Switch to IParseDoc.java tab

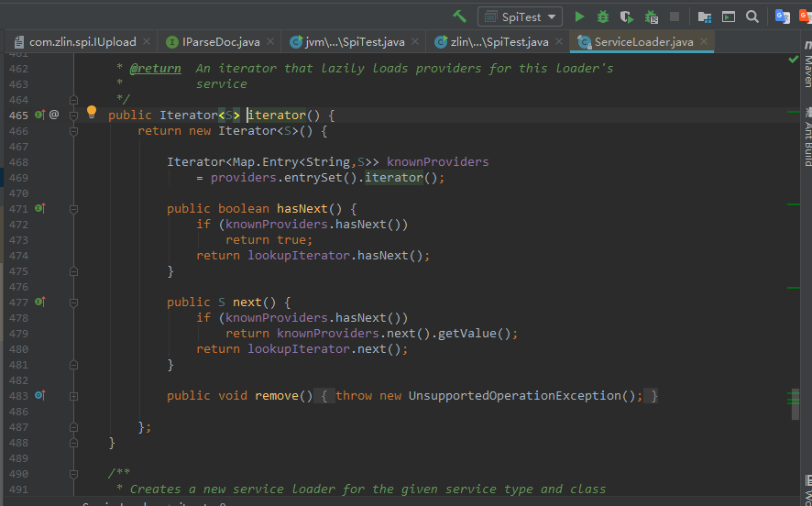click(221, 42)
